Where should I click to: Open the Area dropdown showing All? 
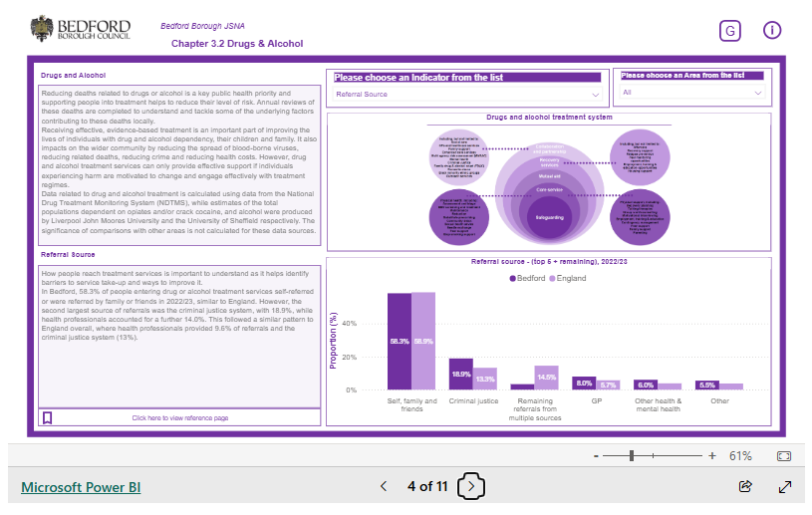(x=691, y=93)
